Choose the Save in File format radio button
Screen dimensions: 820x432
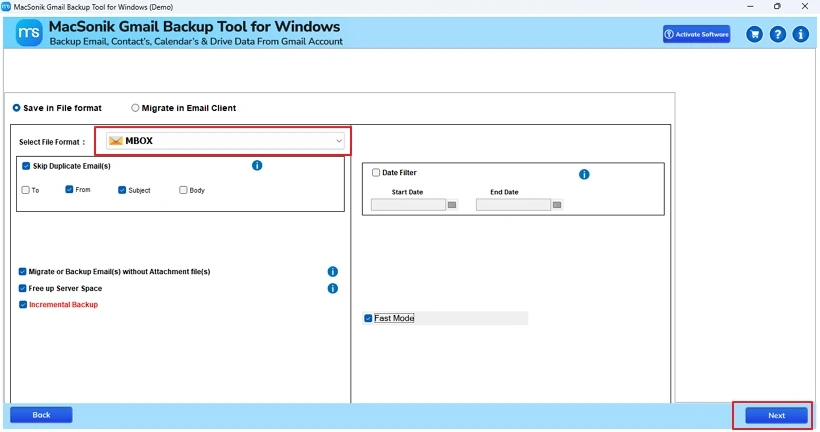point(16,108)
